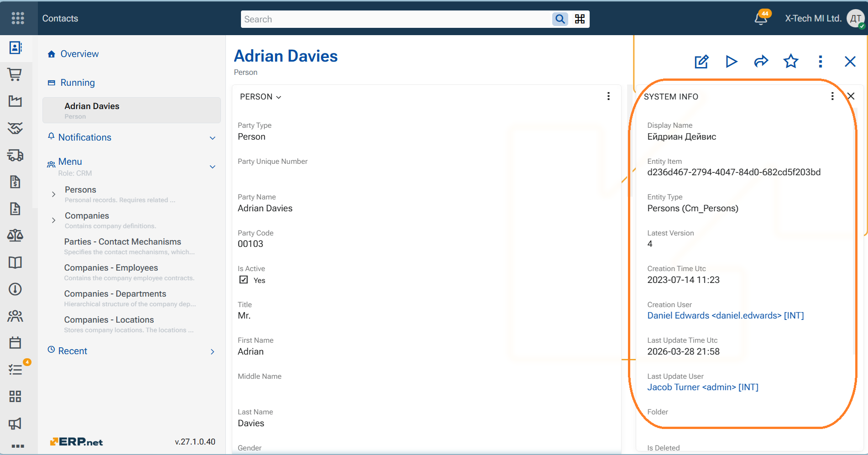868x455 pixels.
Task: Open the notifications bell with 44 badge
Action: coord(761,18)
